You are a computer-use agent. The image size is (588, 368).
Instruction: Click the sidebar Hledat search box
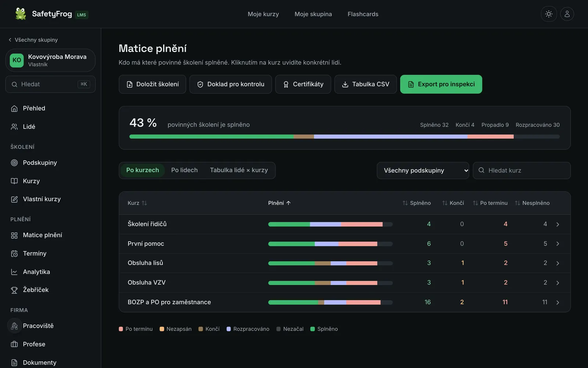pos(50,84)
